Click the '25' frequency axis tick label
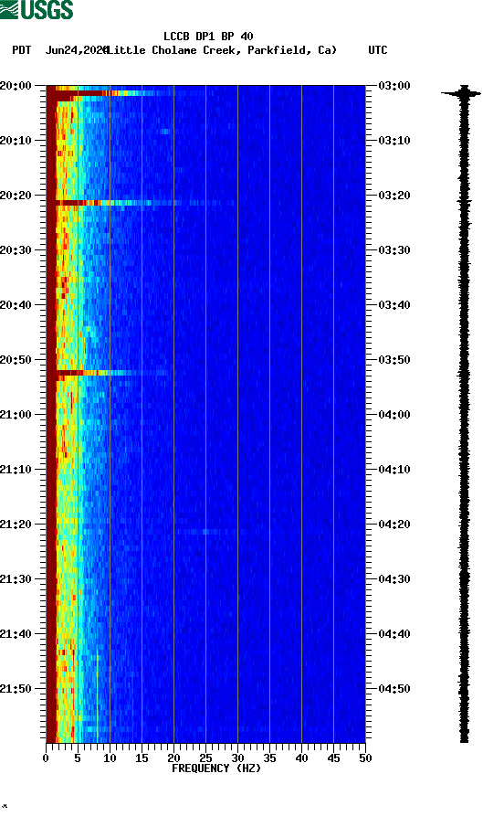Viewport: 504px width, 816px height. [205, 758]
